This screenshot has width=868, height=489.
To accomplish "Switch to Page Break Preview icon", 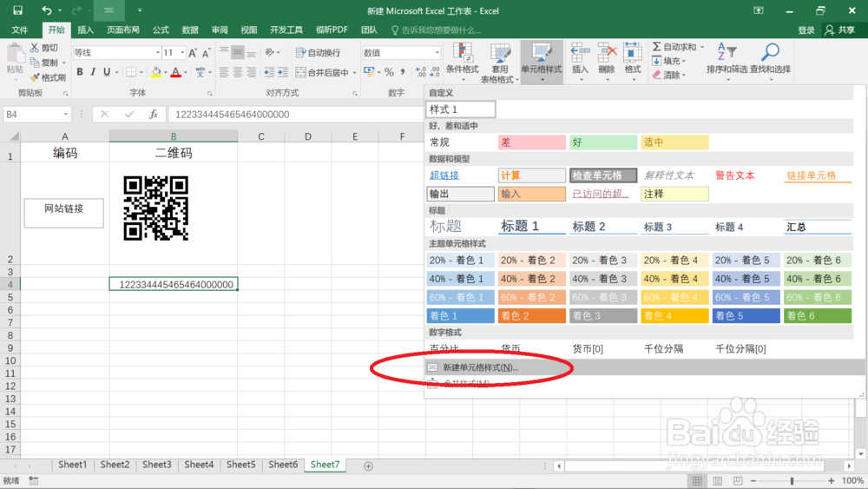I will pyautogui.click(x=738, y=480).
